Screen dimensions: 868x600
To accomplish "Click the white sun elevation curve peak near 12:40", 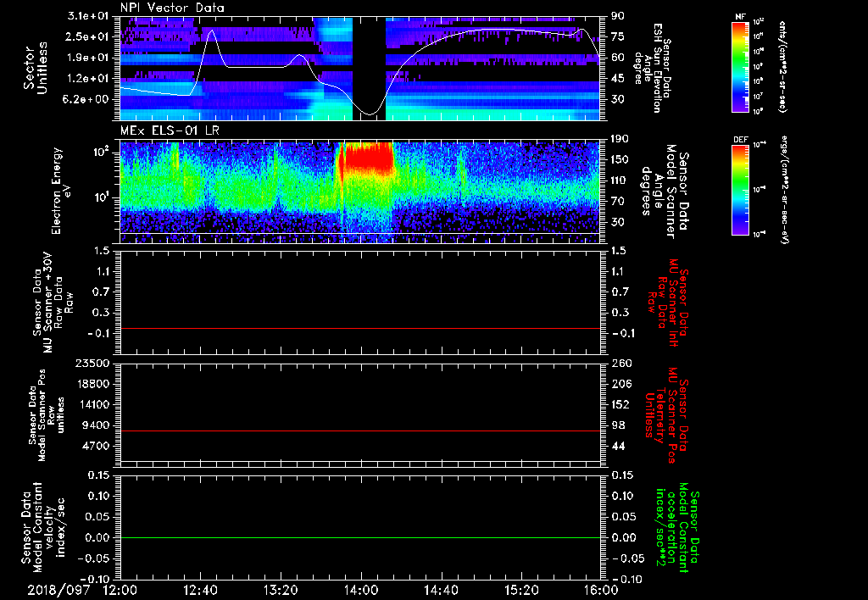I will (211, 31).
